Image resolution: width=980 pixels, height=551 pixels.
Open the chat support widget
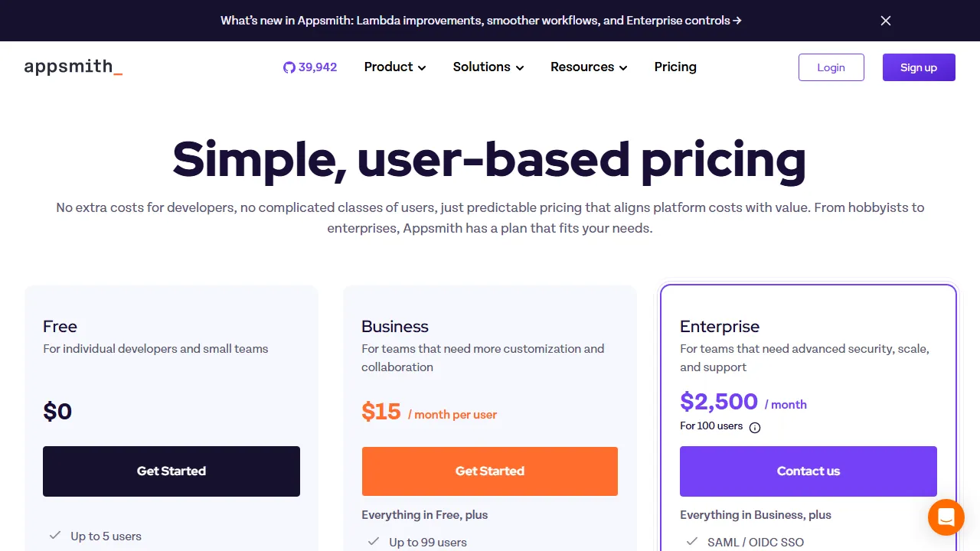pos(946,517)
